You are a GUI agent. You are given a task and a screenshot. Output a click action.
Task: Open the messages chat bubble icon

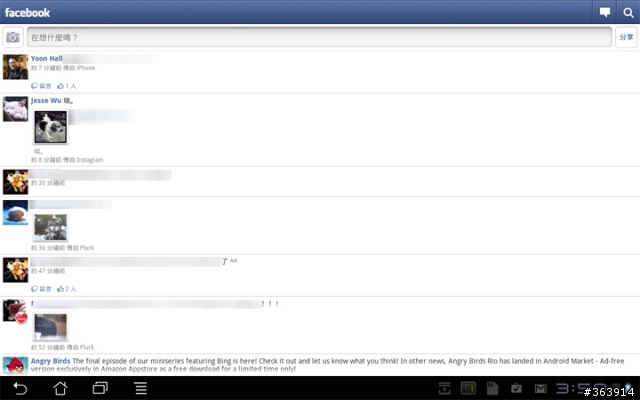click(604, 12)
